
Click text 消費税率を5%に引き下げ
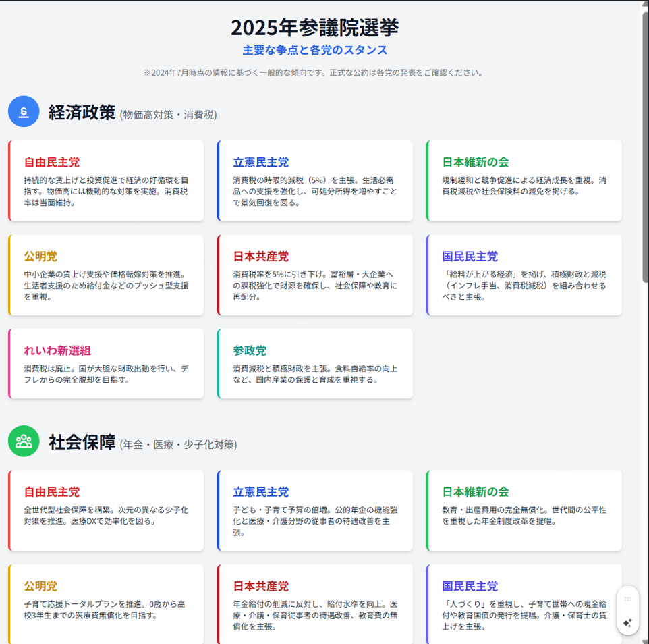tap(279, 274)
